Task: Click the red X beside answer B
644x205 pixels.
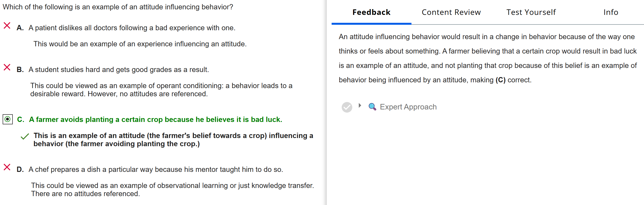Action: [x=7, y=67]
